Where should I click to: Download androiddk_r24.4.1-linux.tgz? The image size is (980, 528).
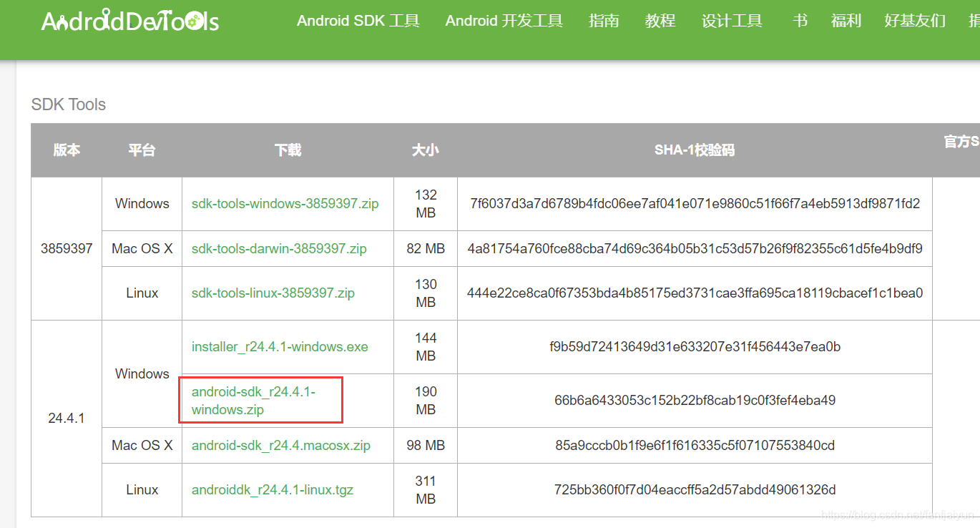(273, 490)
